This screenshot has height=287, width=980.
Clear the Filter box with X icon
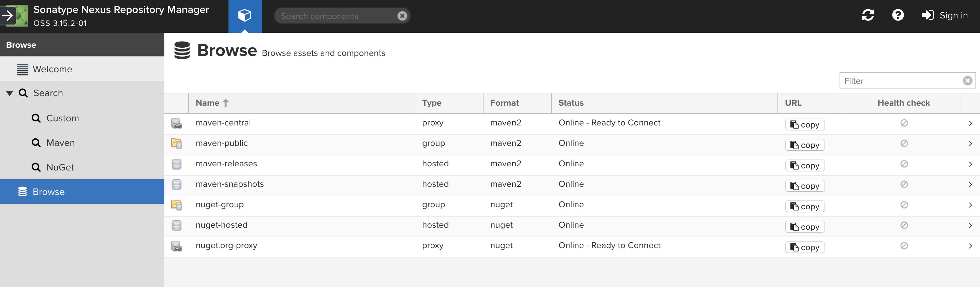click(x=967, y=80)
